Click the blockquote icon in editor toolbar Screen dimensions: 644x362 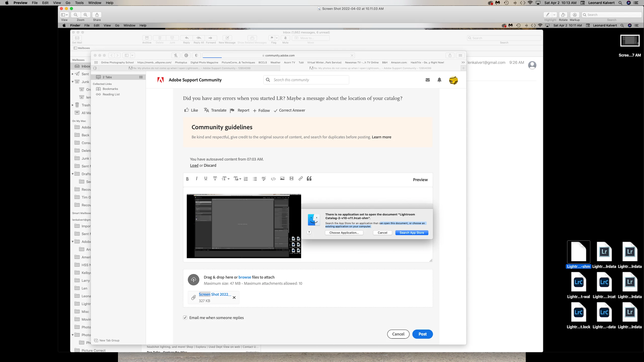coord(309,178)
